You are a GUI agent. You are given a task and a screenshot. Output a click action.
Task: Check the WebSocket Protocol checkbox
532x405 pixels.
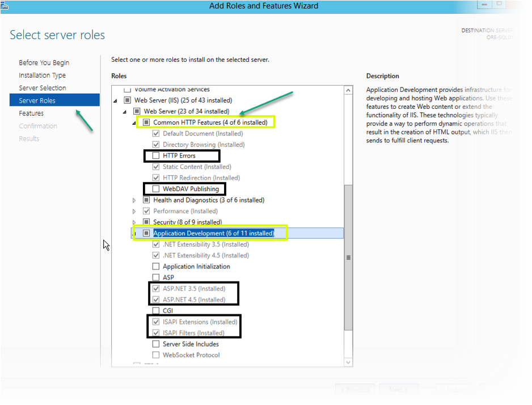tap(156, 355)
